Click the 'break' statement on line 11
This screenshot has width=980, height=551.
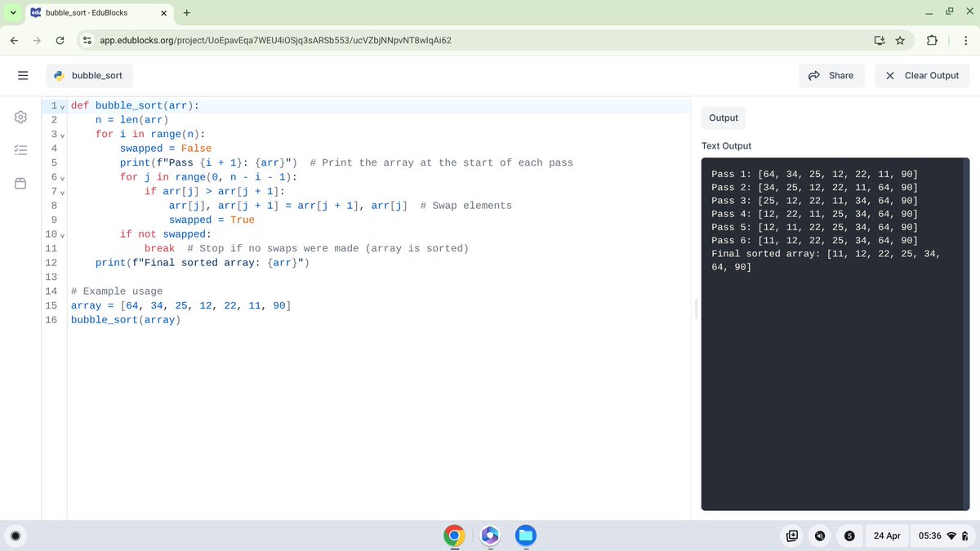click(159, 248)
